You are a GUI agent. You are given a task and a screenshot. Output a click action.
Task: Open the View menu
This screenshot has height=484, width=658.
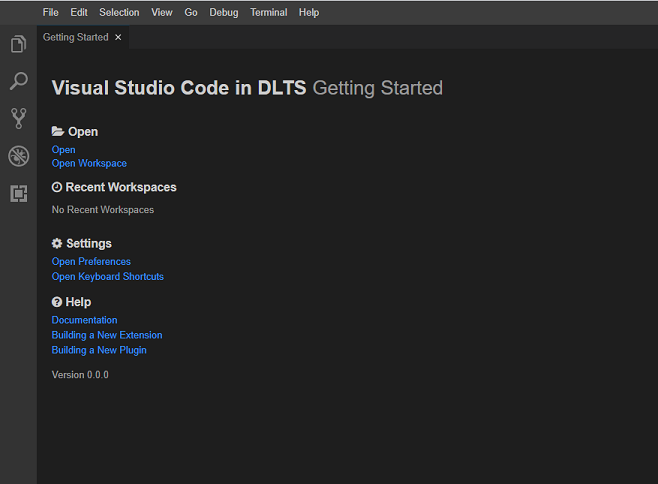162,13
